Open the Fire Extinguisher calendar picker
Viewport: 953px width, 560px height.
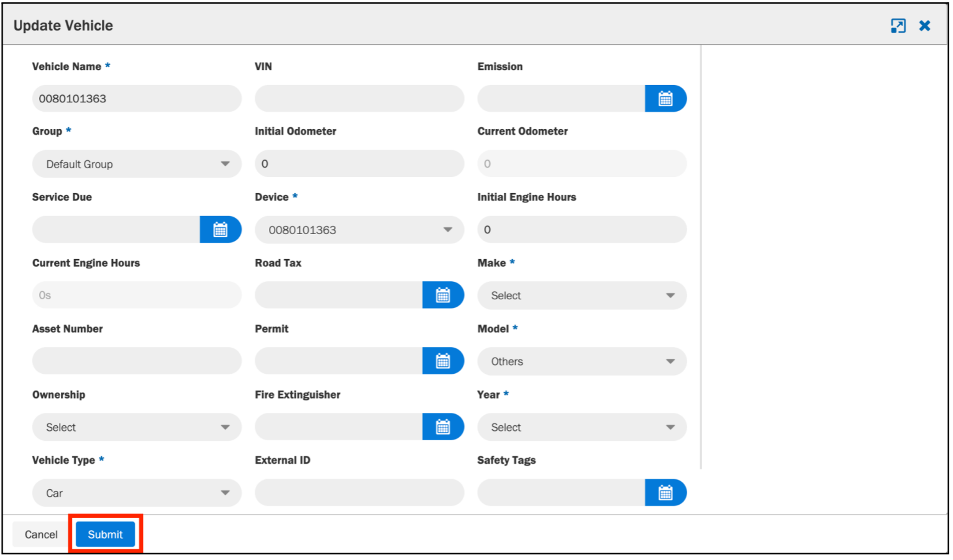point(443,427)
